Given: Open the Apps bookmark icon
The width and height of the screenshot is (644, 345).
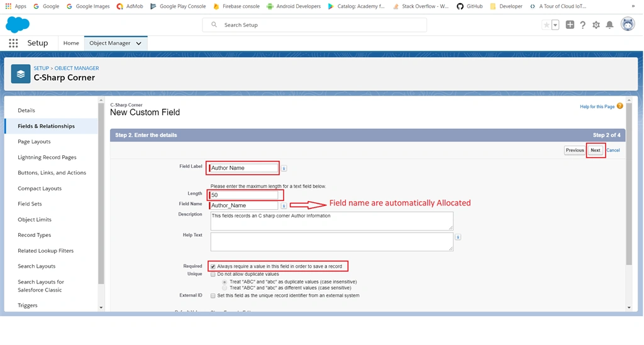Looking at the screenshot, I should [8, 6].
